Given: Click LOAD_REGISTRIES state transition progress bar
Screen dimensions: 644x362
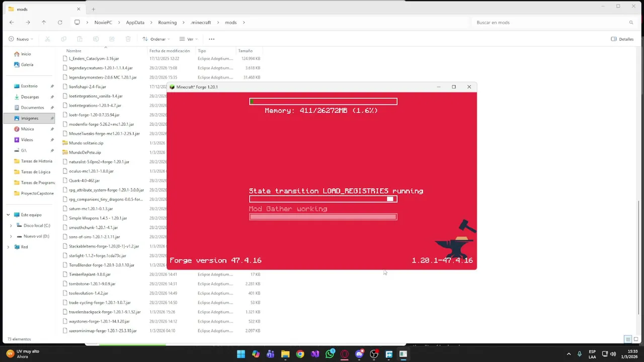Looking at the screenshot, I should [323, 199].
